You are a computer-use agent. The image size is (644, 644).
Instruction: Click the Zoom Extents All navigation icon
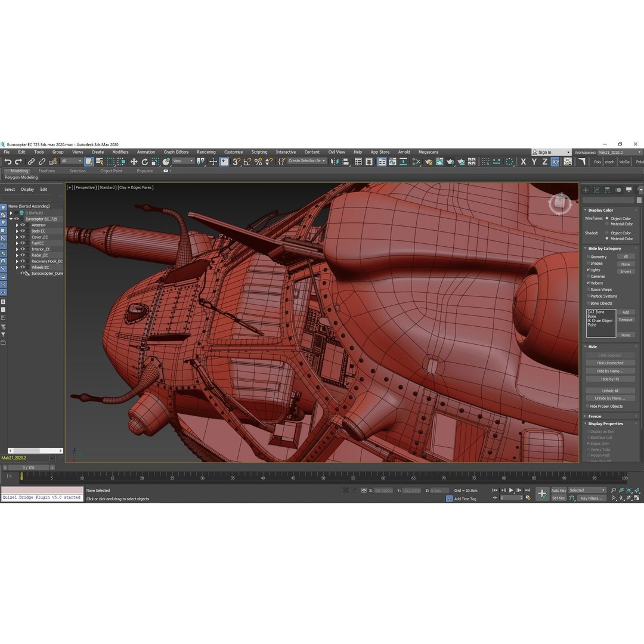click(x=637, y=490)
